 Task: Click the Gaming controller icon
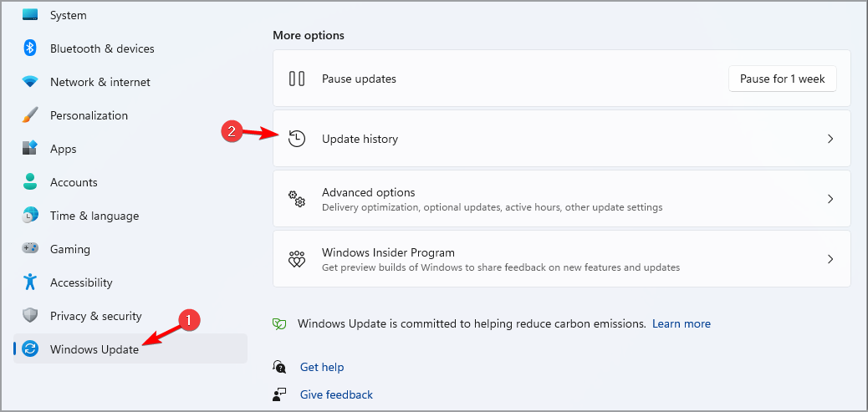pos(30,249)
